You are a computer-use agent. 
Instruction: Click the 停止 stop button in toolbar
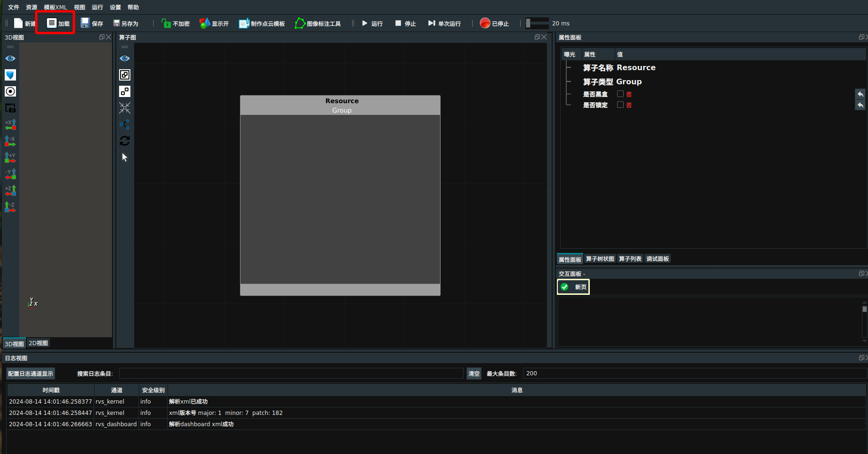point(405,23)
